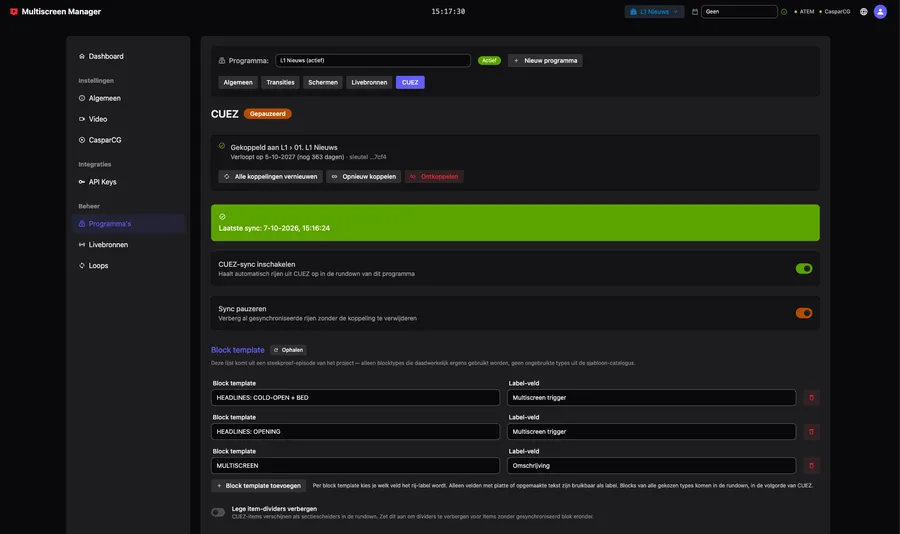
Task: Go to Dashboard in the sidebar
Action: pos(128,56)
